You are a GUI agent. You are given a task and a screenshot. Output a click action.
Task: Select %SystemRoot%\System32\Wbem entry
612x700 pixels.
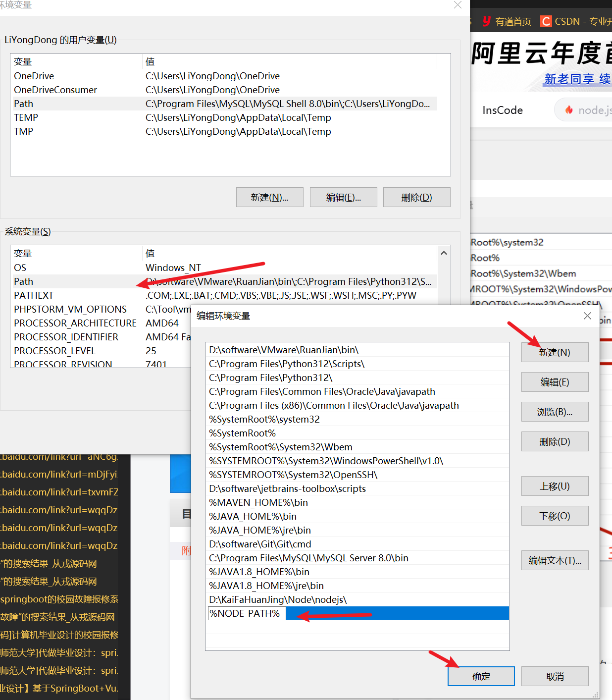(x=357, y=447)
